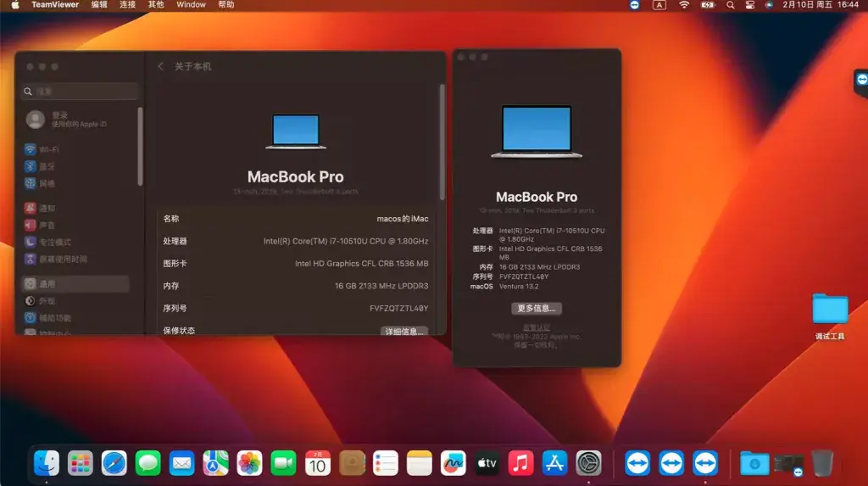Open Contacts app in the Dock
868x486 pixels.
[x=352, y=463]
